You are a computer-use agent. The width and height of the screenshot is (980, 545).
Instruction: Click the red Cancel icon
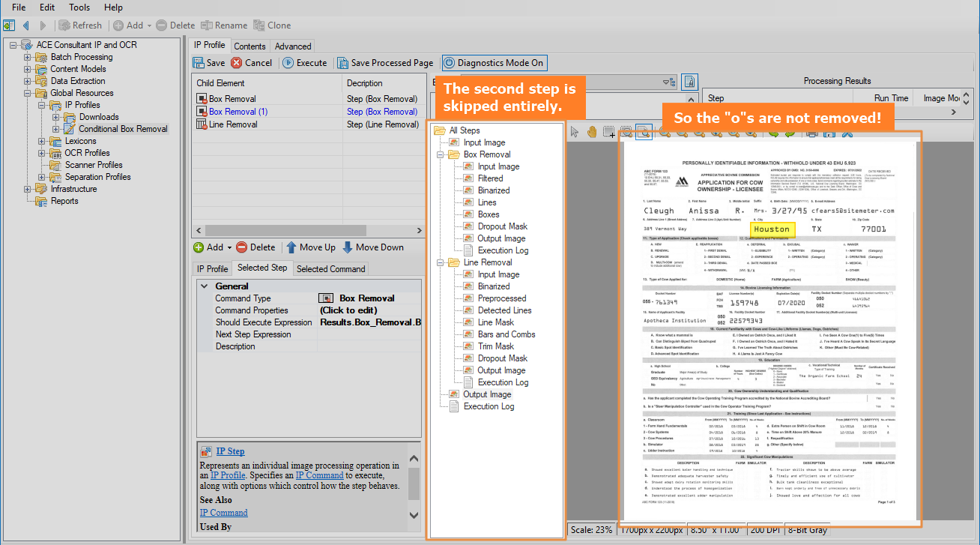tap(237, 63)
